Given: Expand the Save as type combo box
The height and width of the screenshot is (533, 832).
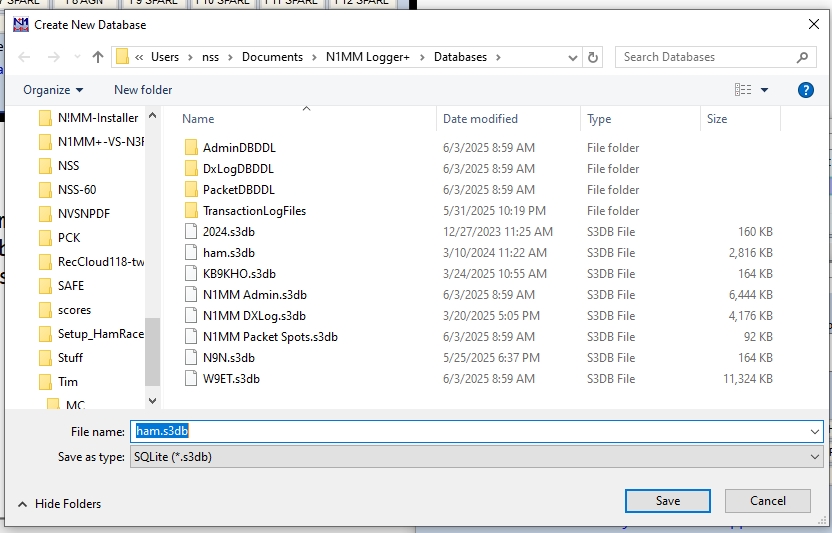Looking at the screenshot, I should [x=816, y=457].
